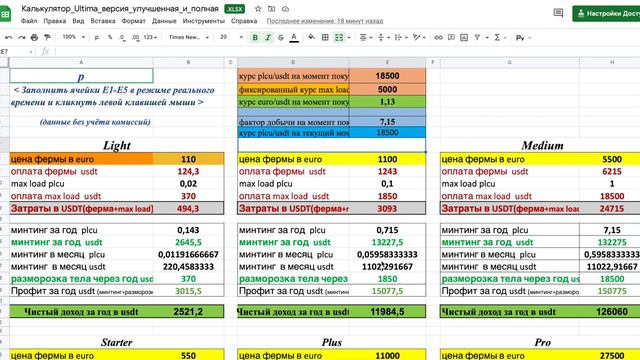The width and height of the screenshot is (640, 360).
Task: Insert a link with chain icon
Action: click(x=438, y=38)
